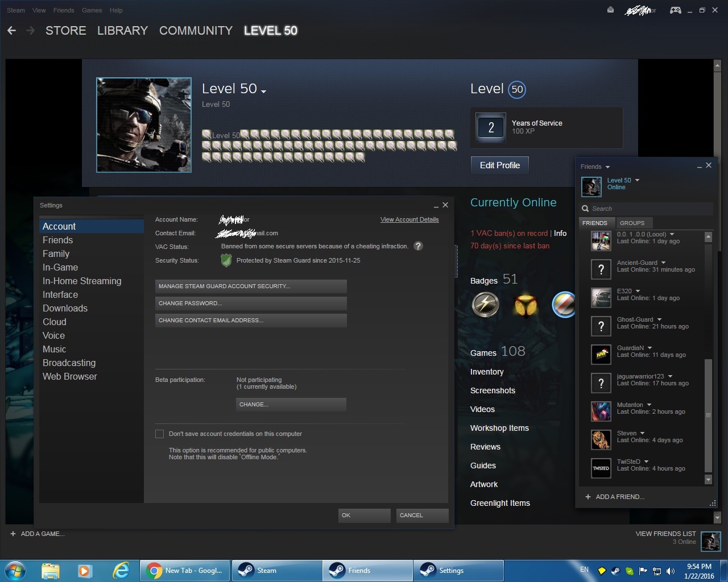Open dropdown arrow next to Ancient-Guard

[x=663, y=263]
